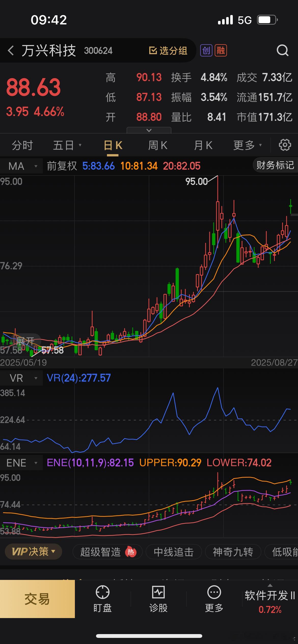Tap stock code 300624
298x644 pixels.
98,51
